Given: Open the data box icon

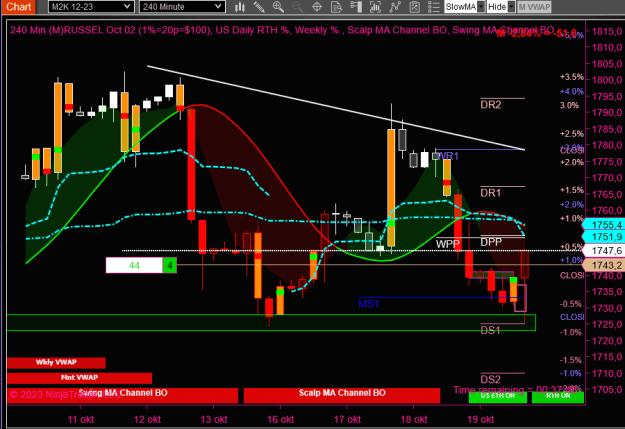Looking at the screenshot, I should click(336, 7).
